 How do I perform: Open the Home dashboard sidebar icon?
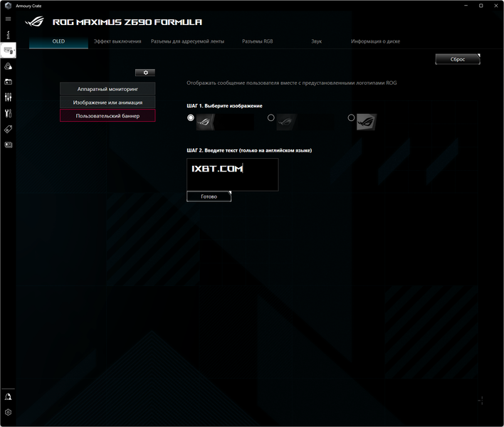point(8,35)
